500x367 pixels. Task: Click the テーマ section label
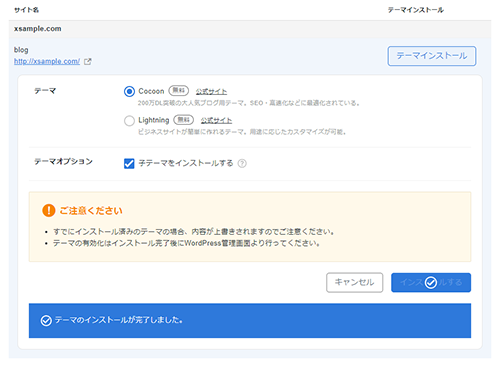(45, 91)
